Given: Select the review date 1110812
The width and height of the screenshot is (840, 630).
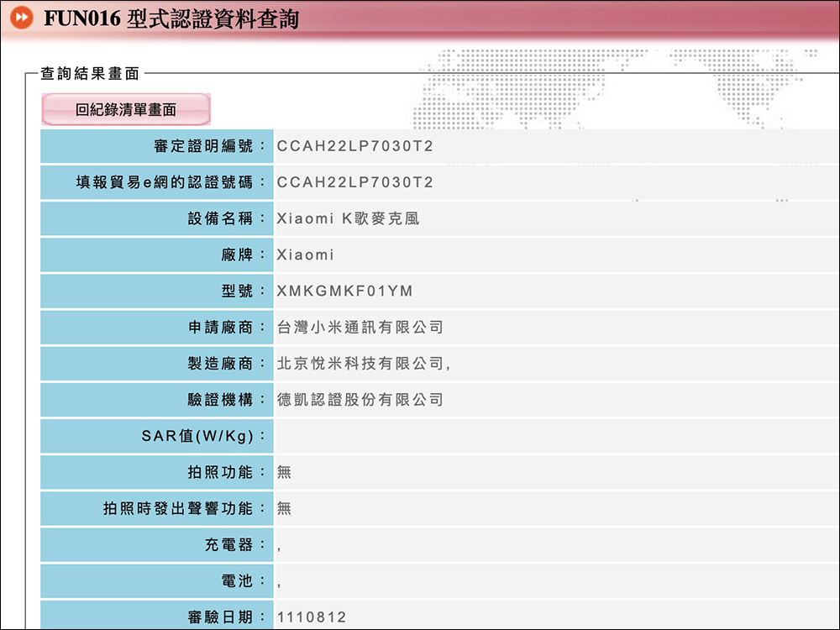Looking at the screenshot, I should point(312,617).
